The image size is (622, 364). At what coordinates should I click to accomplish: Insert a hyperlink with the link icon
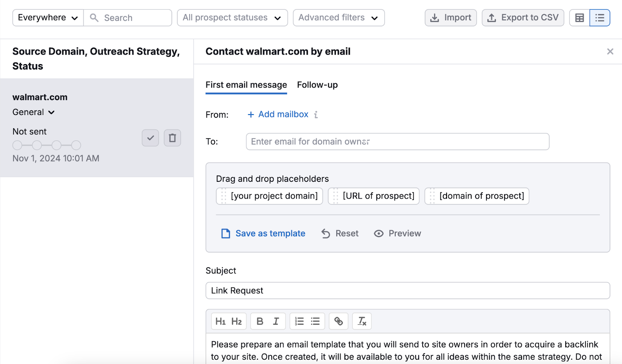click(x=338, y=321)
